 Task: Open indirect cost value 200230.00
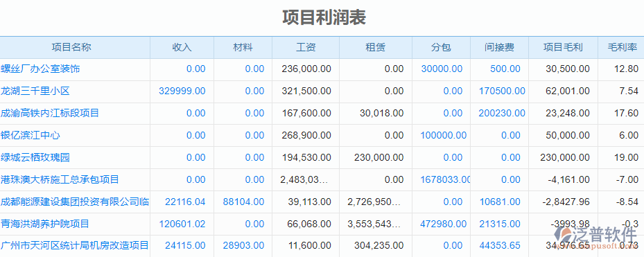pos(502,114)
